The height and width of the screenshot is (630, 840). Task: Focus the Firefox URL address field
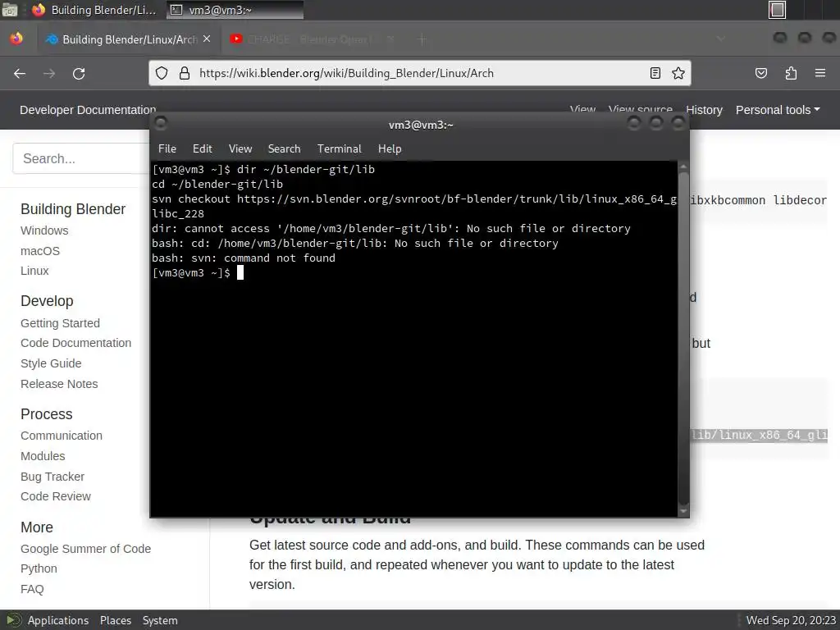point(420,73)
